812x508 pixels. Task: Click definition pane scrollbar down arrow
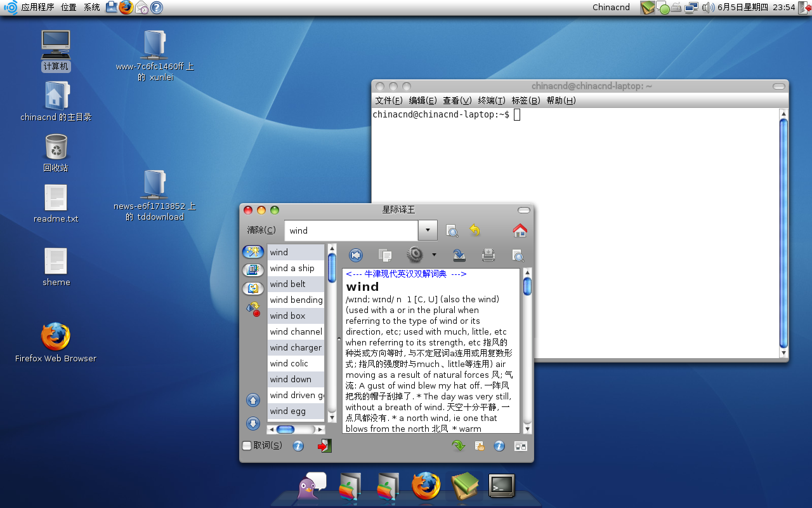(527, 429)
